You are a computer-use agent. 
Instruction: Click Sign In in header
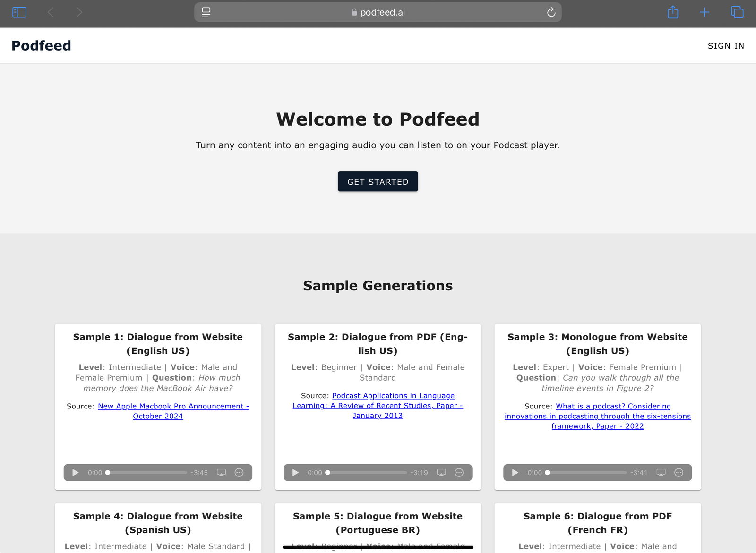(x=725, y=46)
